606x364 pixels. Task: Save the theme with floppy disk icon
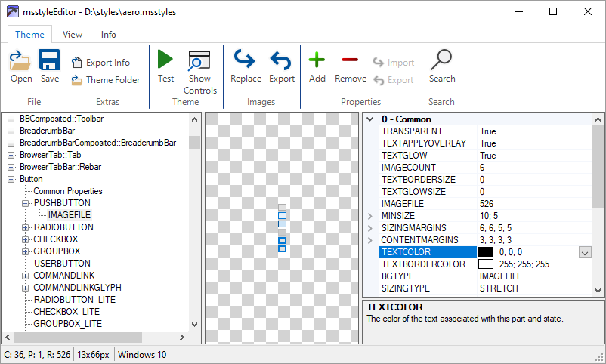(49, 66)
